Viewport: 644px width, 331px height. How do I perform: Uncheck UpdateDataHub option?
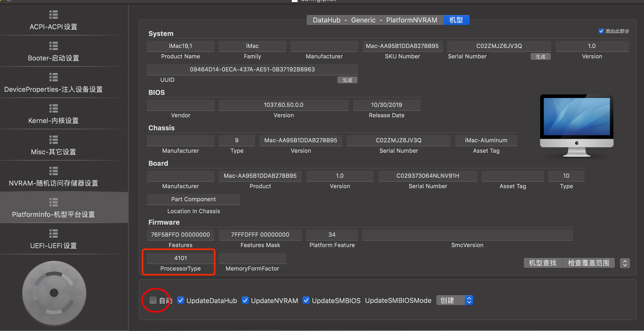point(181,300)
